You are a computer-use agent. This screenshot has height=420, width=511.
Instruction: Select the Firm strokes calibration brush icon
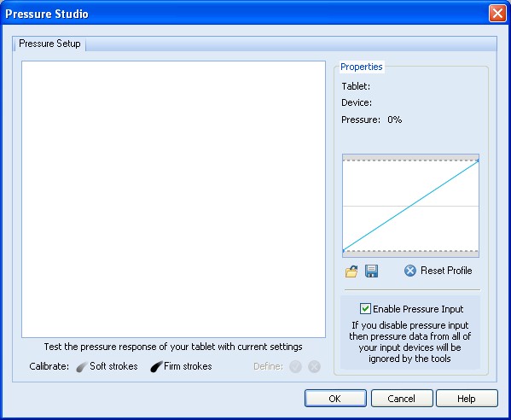coord(156,366)
